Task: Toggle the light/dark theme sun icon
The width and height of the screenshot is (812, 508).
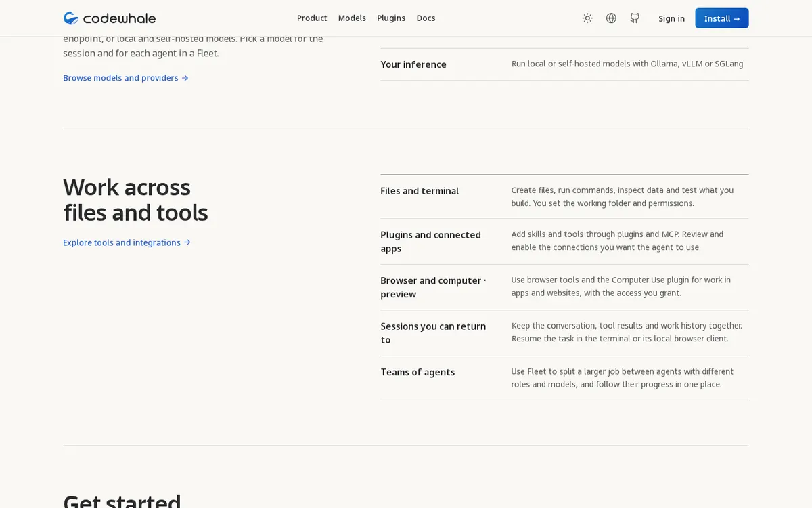Action: point(587,18)
